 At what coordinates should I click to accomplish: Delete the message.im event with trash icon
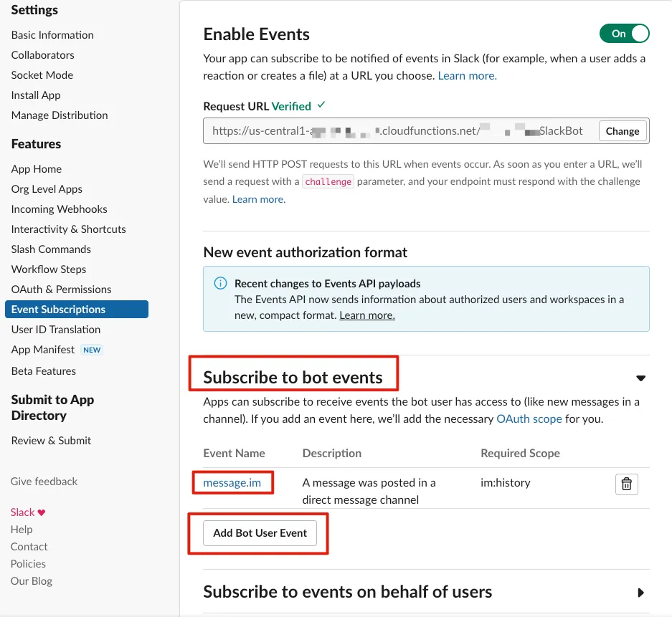click(626, 484)
